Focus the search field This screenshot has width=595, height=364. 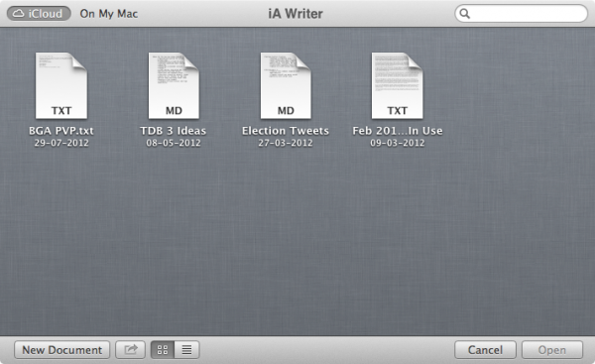521,14
